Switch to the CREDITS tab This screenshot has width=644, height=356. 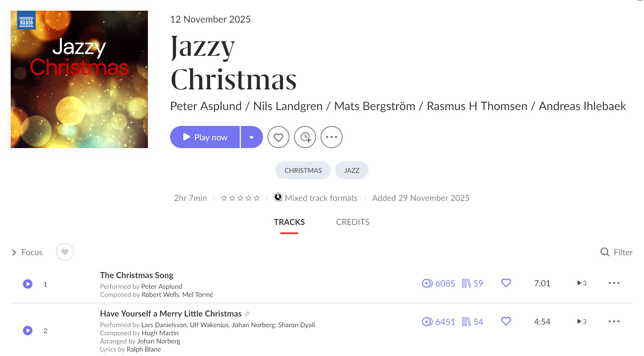click(352, 222)
